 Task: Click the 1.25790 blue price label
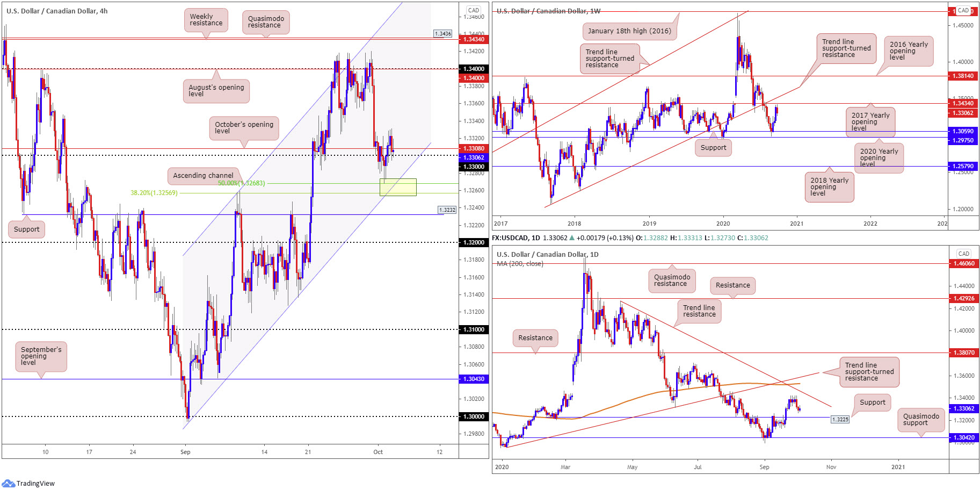pos(963,166)
